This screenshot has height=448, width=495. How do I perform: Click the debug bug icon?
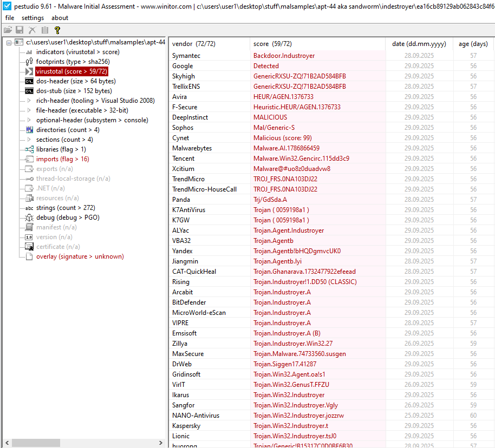pos(29,218)
